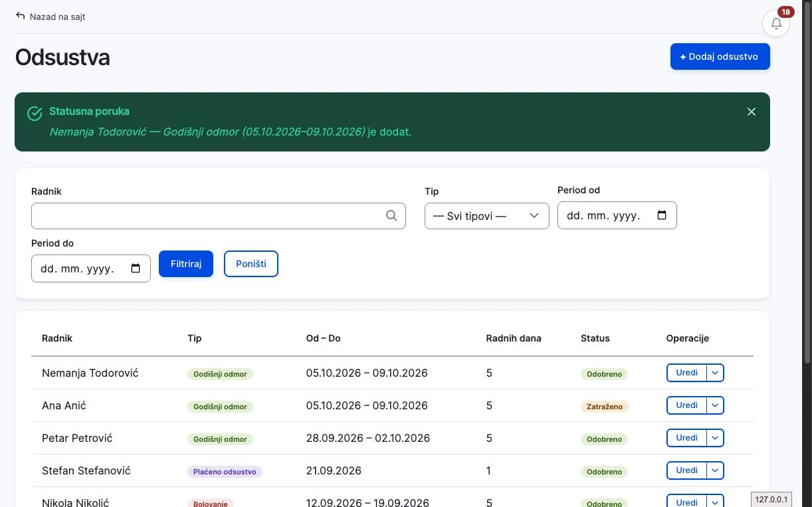Select the name Ana Anić in table
Screen dimensions: 812x507
pos(64,405)
